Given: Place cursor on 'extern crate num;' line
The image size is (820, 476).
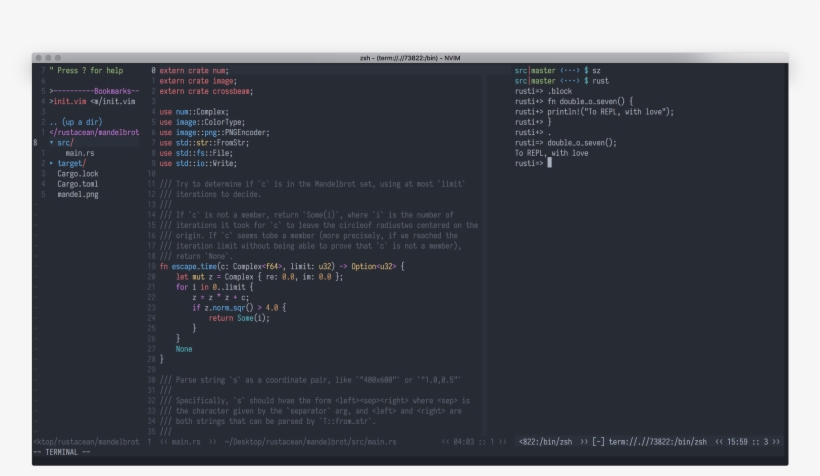Looking at the screenshot, I should pos(194,71).
